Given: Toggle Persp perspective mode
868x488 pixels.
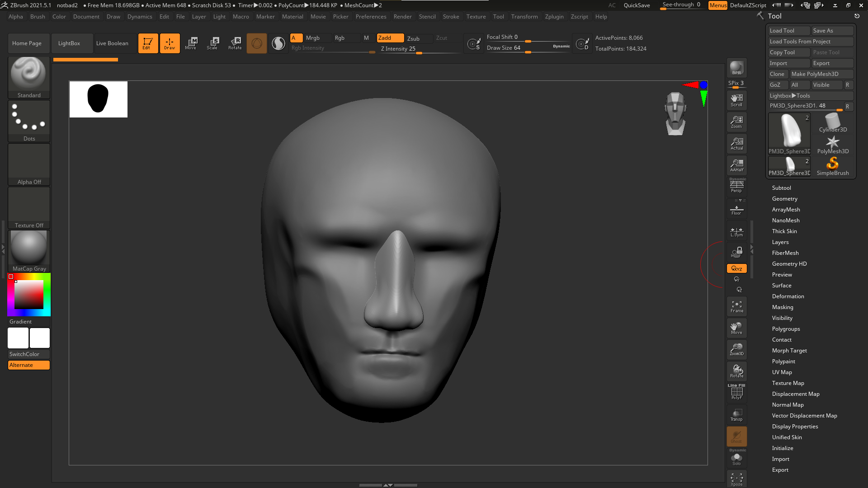Looking at the screenshot, I should tap(736, 186).
